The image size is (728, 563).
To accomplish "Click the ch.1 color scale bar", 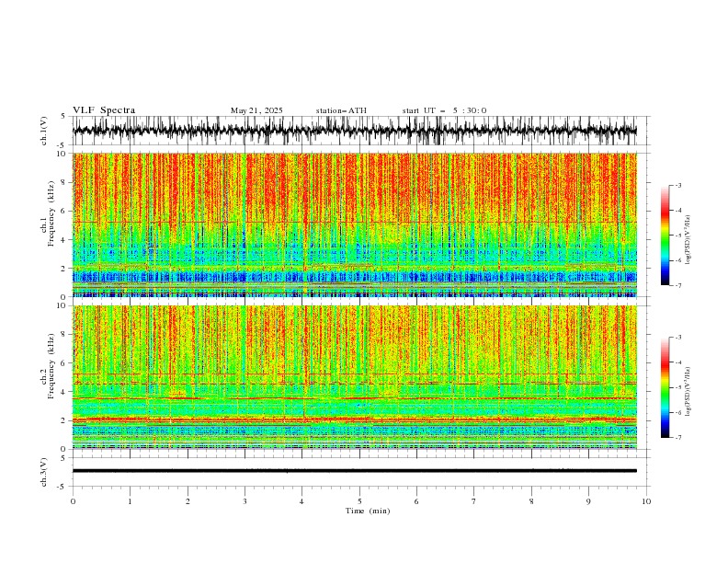I will click(x=665, y=236).
